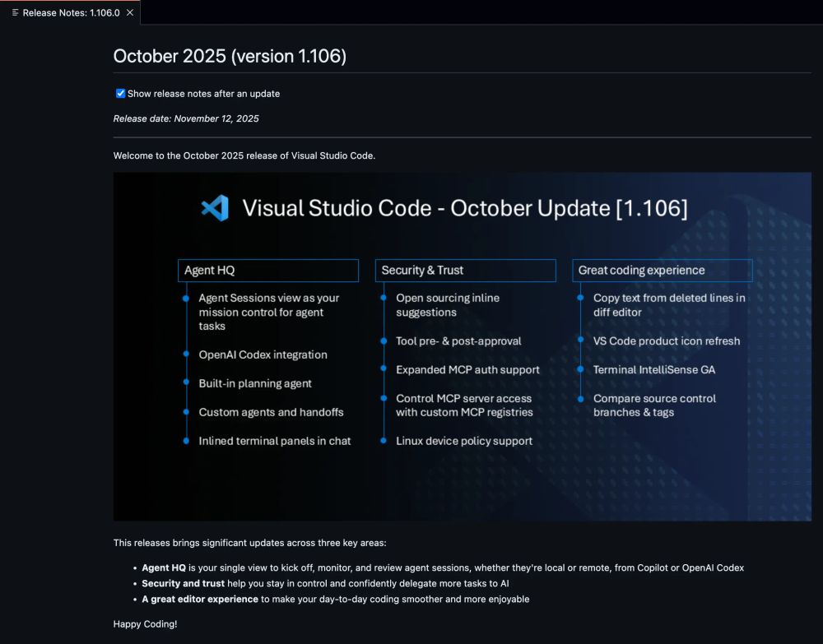Click VS Code product icon refresh text
This screenshot has height=644, width=823.
[x=667, y=341]
